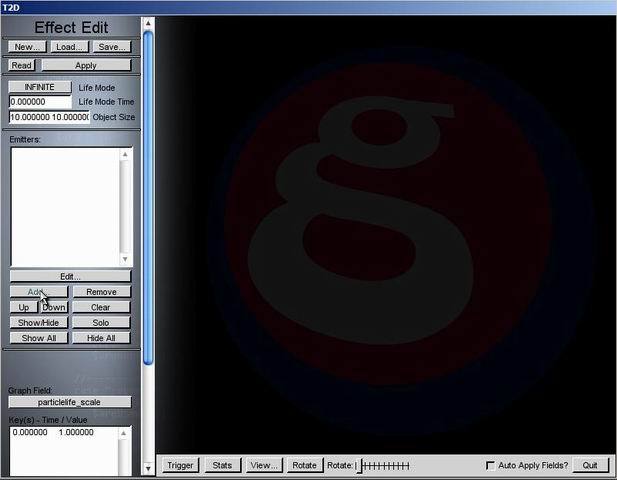
Task: Open the Load... effect dialog
Action: click(x=70, y=47)
